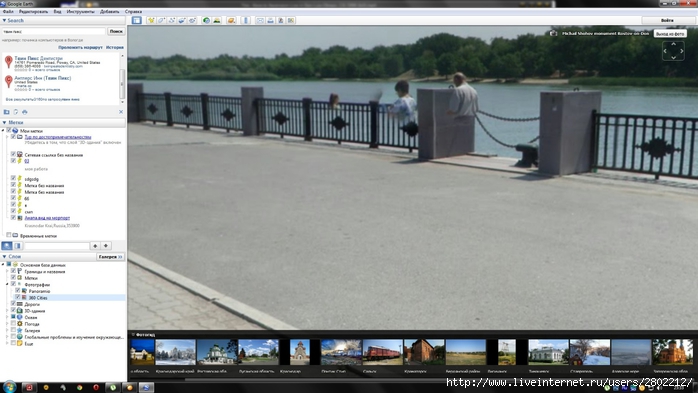Open the Файл menu

click(8, 12)
